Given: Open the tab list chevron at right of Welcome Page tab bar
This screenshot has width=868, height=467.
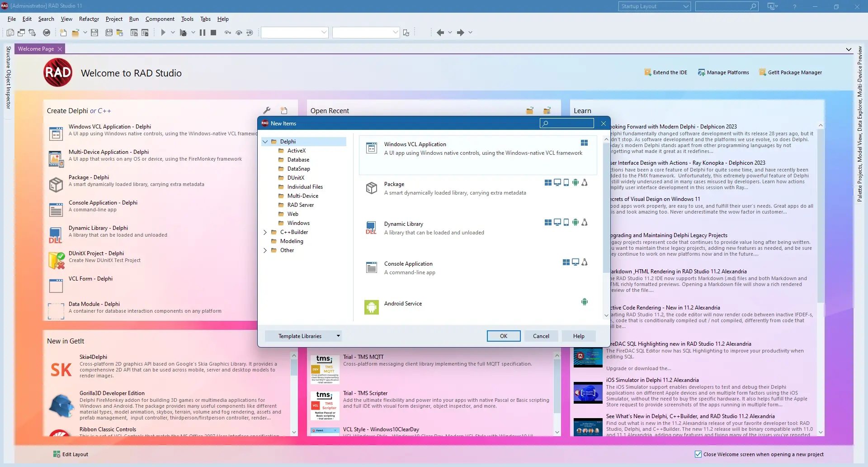Looking at the screenshot, I should tap(849, 49).
